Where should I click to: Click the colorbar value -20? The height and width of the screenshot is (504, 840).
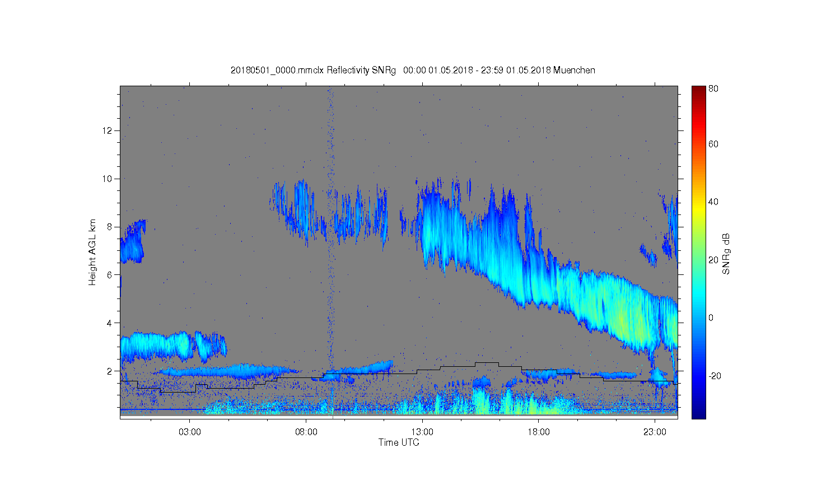[x=715, y=376]
